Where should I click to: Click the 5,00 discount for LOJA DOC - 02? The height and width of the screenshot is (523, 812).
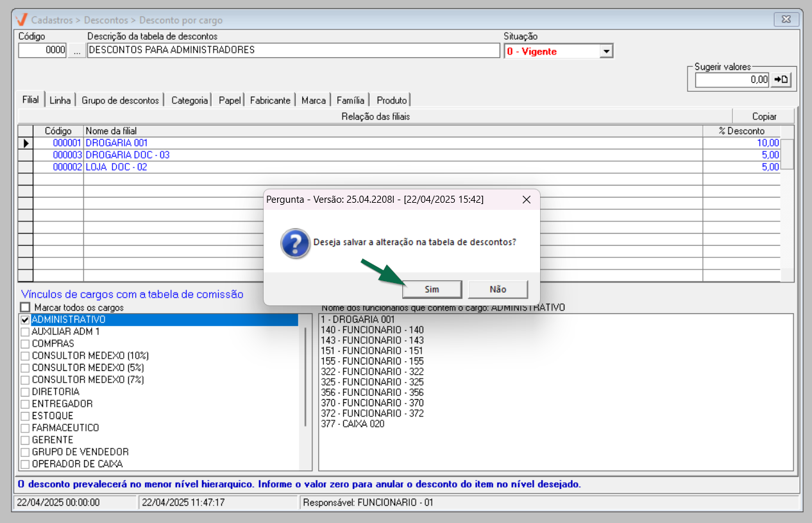(x=741, y=167)
